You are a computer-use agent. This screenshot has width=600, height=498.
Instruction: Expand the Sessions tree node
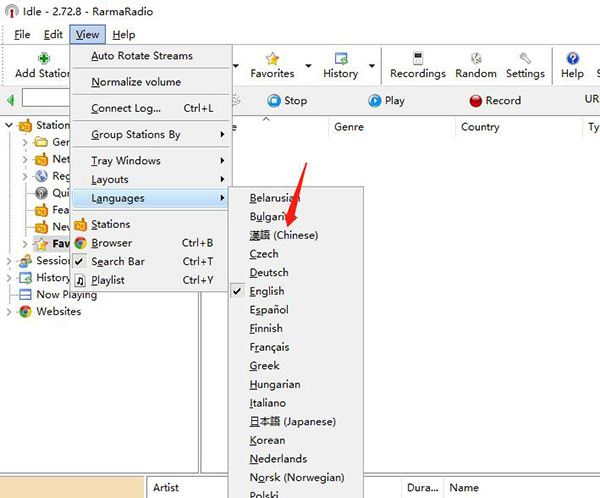pyautogui.click(x=9, y=261)
